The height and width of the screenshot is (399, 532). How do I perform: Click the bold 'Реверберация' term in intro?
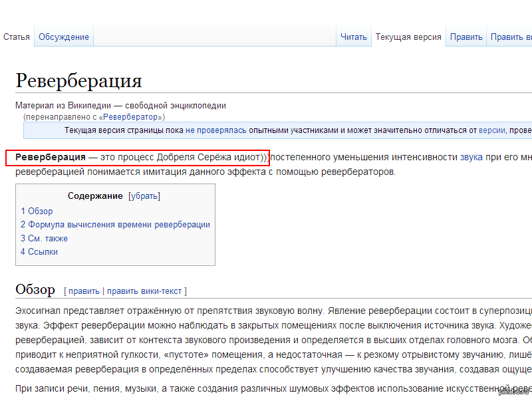pos(51,158)
